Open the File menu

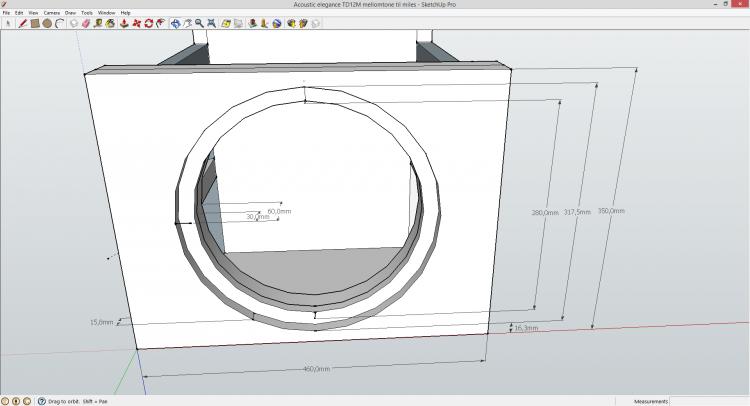pyautogui.click(x=6, y=13)
